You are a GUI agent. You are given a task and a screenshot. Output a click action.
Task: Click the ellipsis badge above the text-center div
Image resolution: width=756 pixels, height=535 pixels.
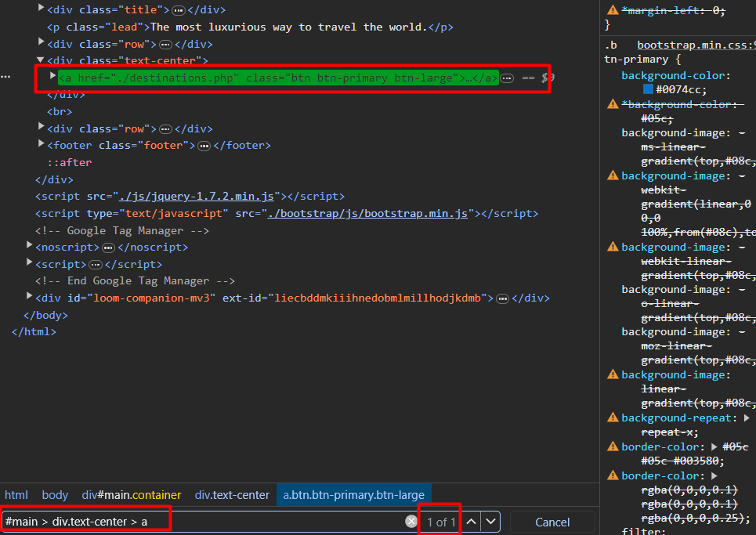pos(165,45)
